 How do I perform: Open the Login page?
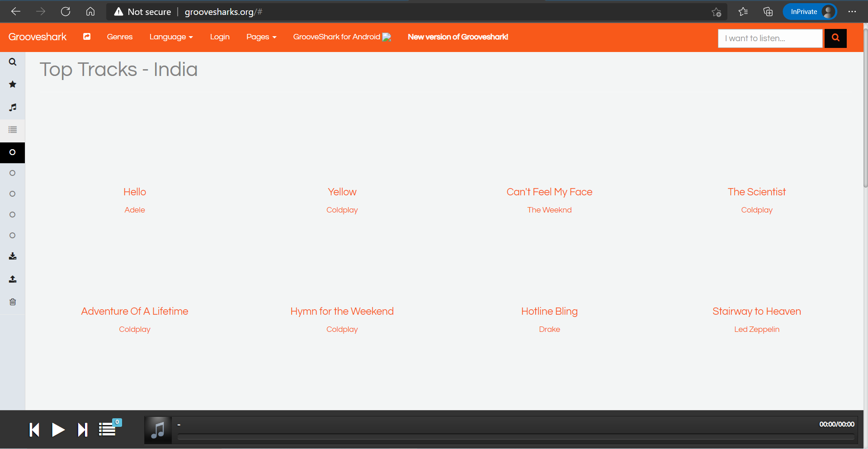[220, 37]
